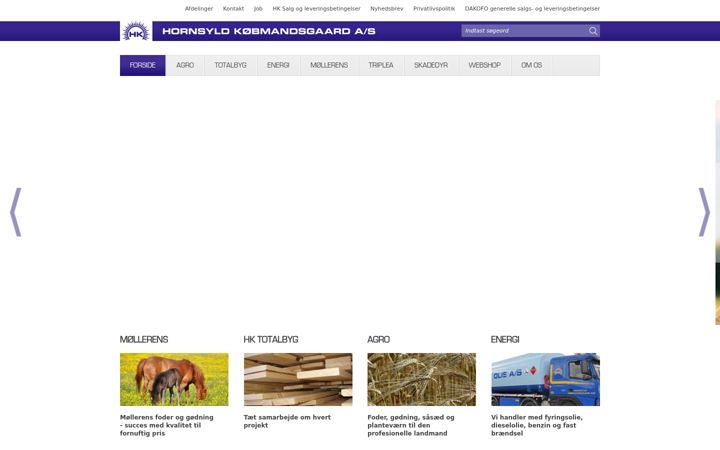720x450 pixels.
Task: Click the Kontakt link
Action: click(x=233, y=9)
